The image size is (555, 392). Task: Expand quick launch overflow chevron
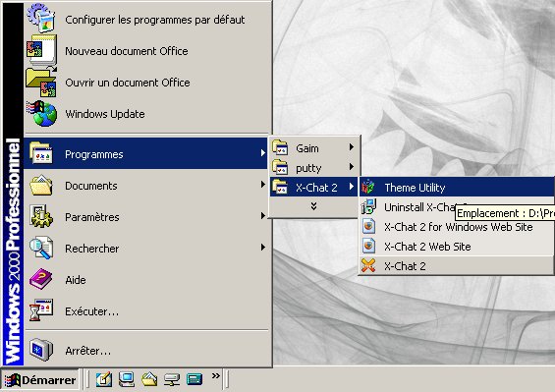(x=215, y=375)
